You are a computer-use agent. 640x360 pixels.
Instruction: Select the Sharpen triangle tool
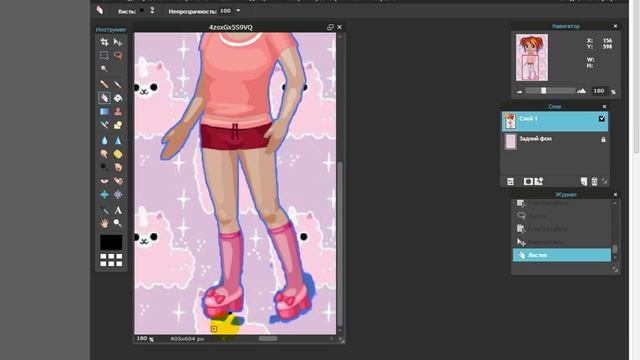tap(118, 140)
